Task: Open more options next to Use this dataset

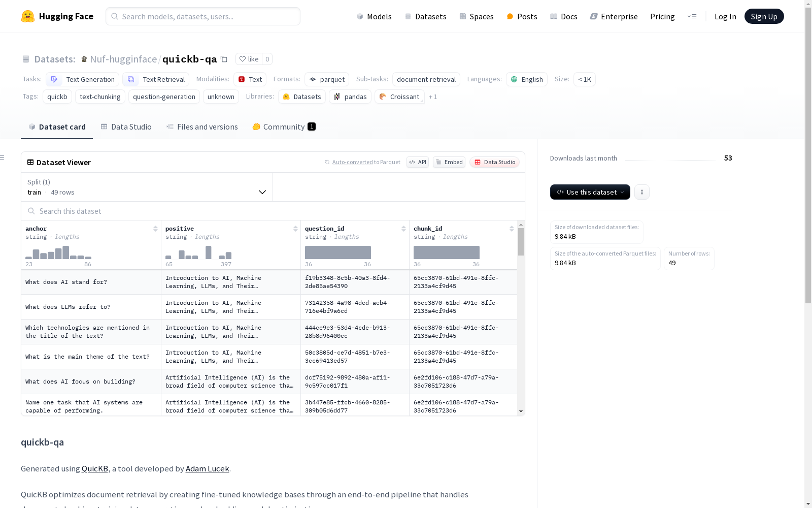Action: click(x=642, y=192)
